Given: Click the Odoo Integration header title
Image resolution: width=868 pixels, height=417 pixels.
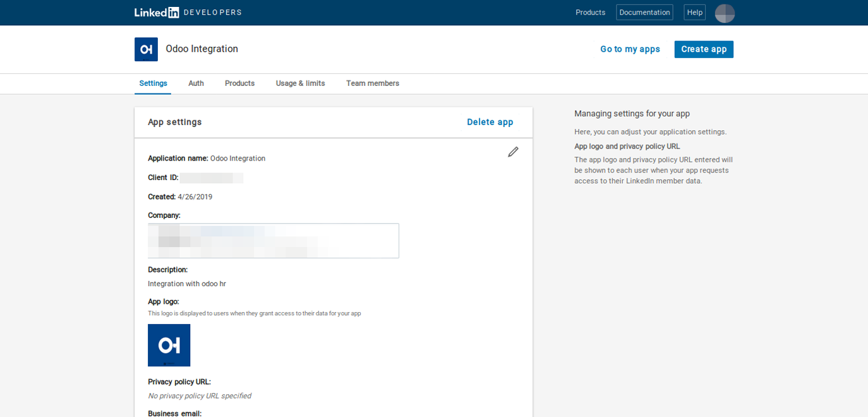Looking at the screenshot, I should [x=202, y=49].
